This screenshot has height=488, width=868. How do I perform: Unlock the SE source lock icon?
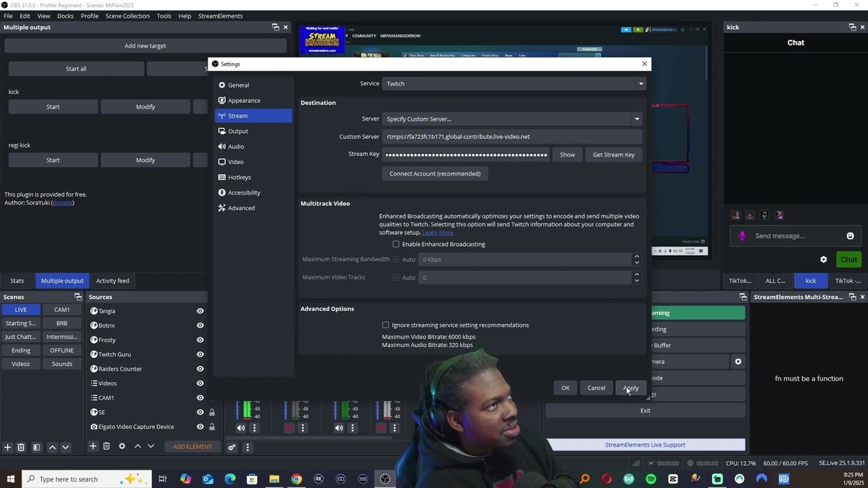[212, 412]
